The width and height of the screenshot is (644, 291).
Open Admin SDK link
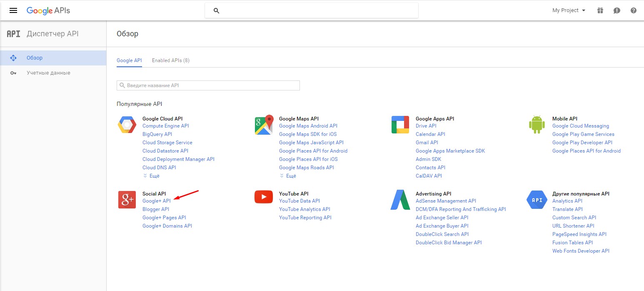(428, 159)
